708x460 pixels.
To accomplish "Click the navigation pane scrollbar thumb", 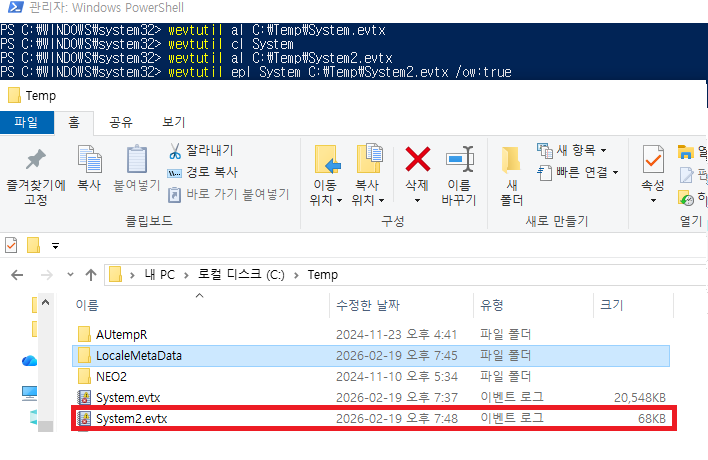I will (45, 426).
